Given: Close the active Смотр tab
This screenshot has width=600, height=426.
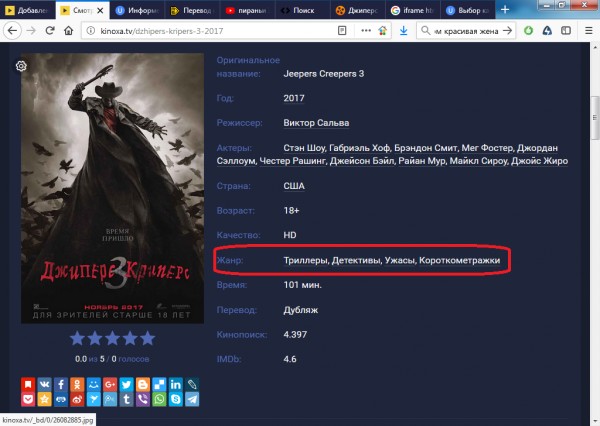Looking at the screenshot, I should (100, 10).
